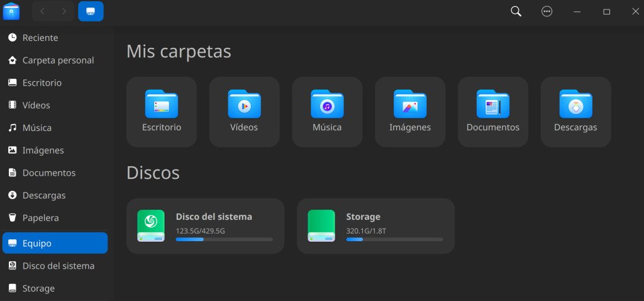This screenshot has width=644, height=301.
Task: Click the Discos heading
Action: coord(153,173)
